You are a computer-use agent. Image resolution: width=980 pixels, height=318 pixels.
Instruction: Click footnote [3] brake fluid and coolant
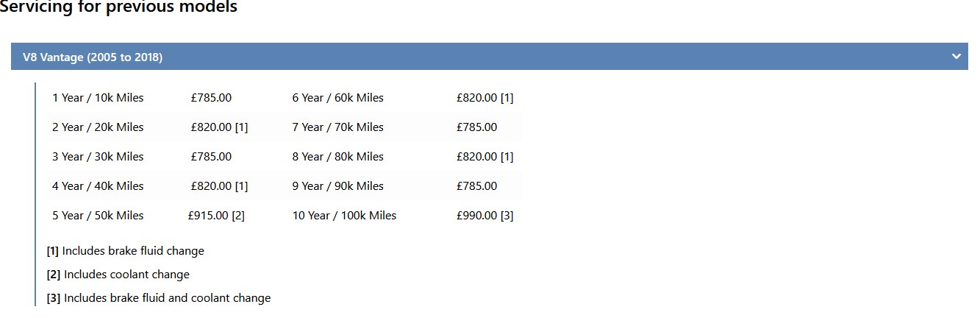pos(159,298)
